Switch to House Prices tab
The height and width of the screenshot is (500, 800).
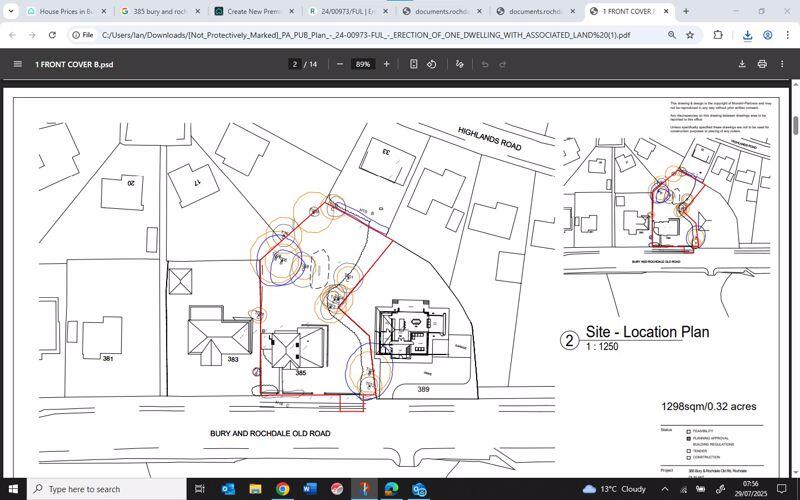click(x=64, y=11)
